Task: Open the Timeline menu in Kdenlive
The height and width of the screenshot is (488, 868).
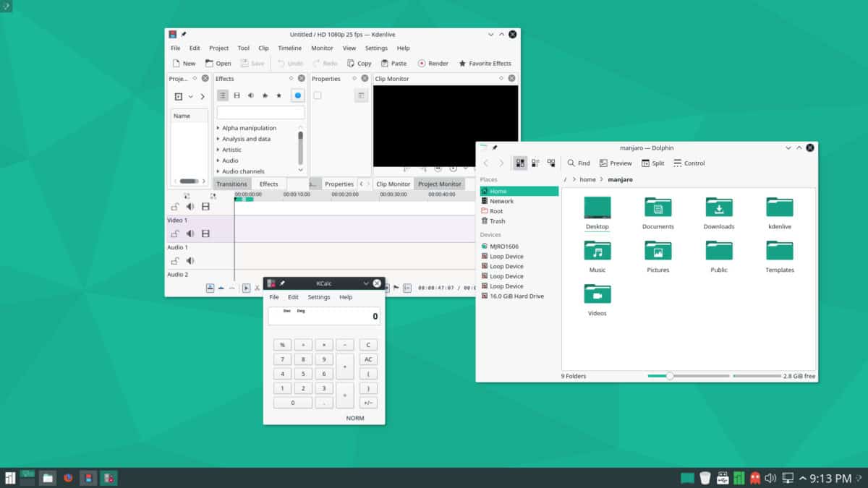Action: (289, 48)
